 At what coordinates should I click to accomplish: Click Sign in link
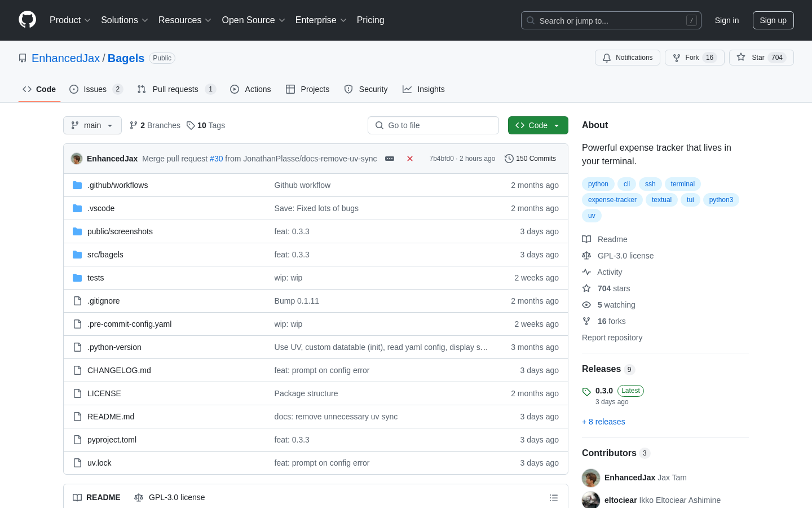tap(727, 20)
